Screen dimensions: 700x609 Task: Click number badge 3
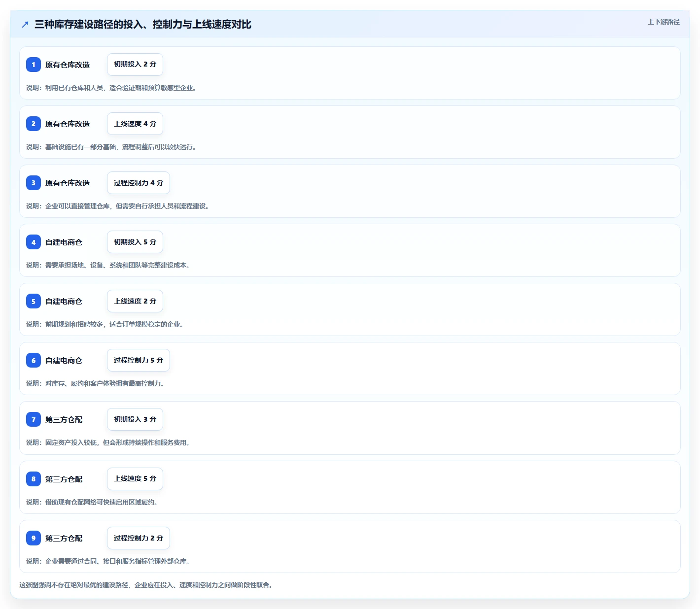[34, 183]
